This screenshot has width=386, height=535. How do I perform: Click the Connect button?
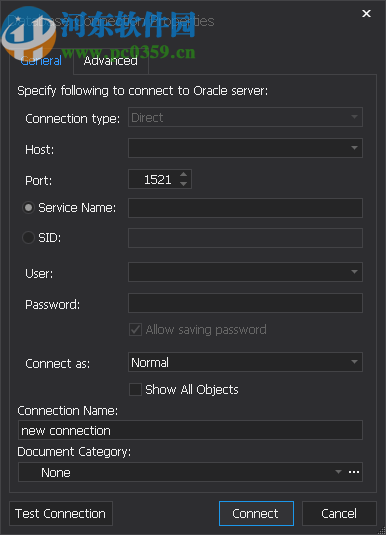pyautogui.click(x=256, y=514)
